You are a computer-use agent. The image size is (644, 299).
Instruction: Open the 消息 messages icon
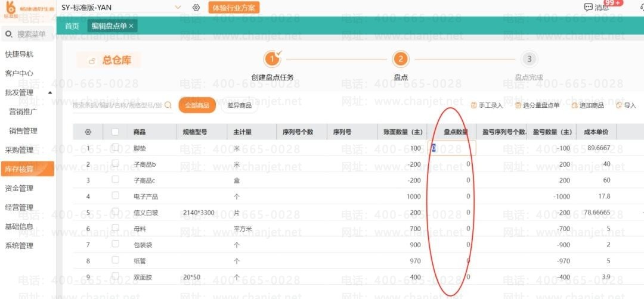pyautogui.click(x=589, y=7)
